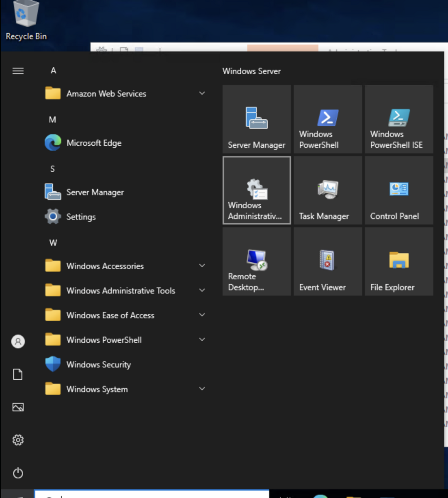The image size is (448, 498).
Task: Open the Task Manager tile
Action: [328, 190]
